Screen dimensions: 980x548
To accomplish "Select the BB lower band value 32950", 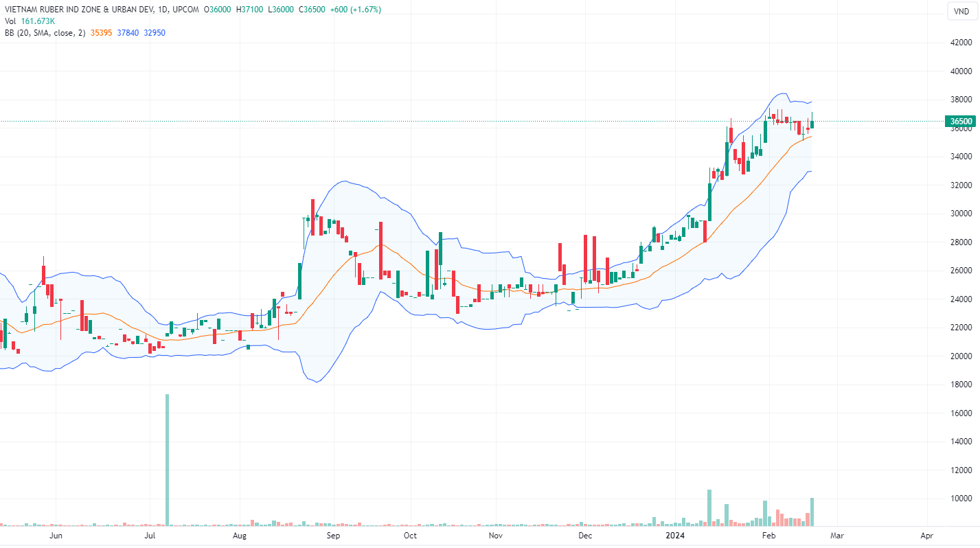I will pos(155,33).
